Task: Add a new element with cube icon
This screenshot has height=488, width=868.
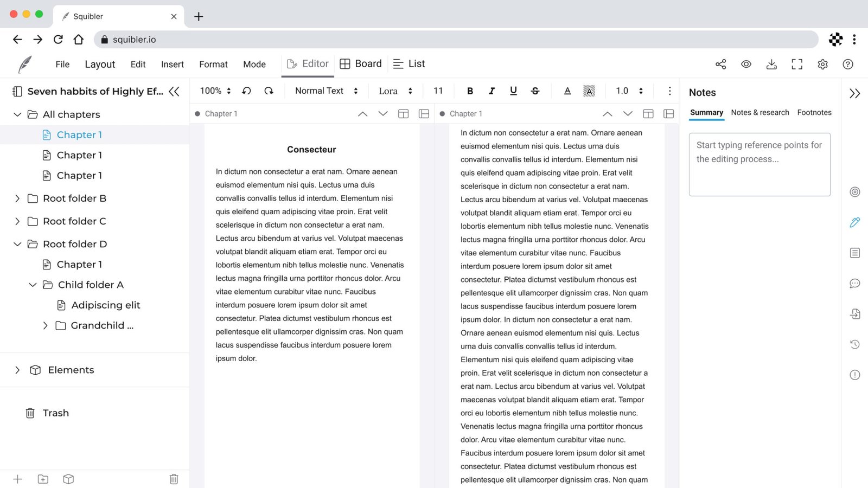Action: pos(68,479)
